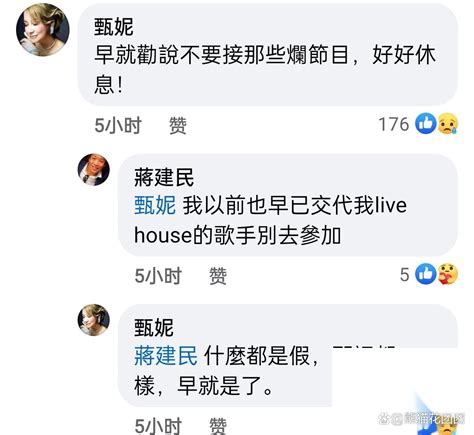Open timestamp 5小时 under 蔣建民's reply
The width and height of the screenshot is (474, 435).
point(158,276)
